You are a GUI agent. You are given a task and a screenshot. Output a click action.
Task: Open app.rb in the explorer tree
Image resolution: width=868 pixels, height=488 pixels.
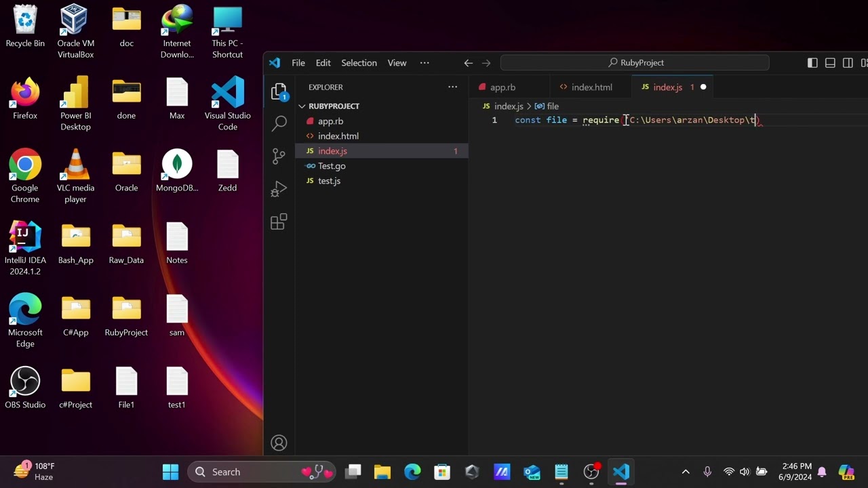[382, 121]
